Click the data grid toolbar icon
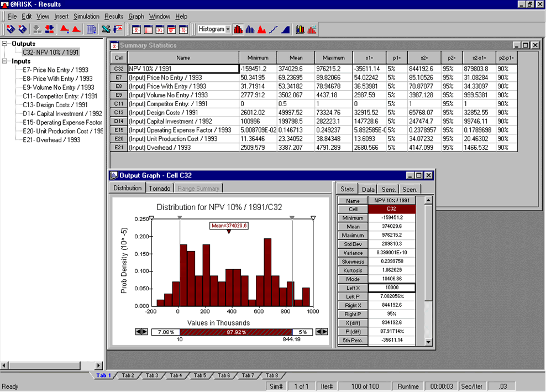Viewport: 546px width, 392px height. [91, 29]
